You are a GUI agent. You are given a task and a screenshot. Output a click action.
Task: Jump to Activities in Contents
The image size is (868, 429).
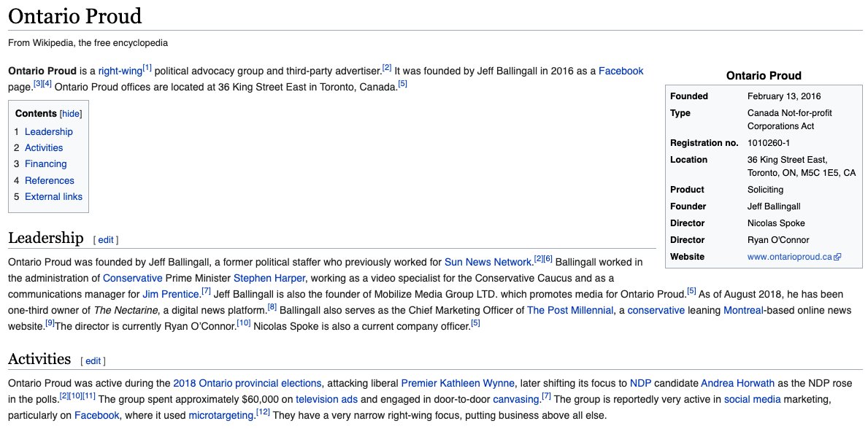(44, 148)
